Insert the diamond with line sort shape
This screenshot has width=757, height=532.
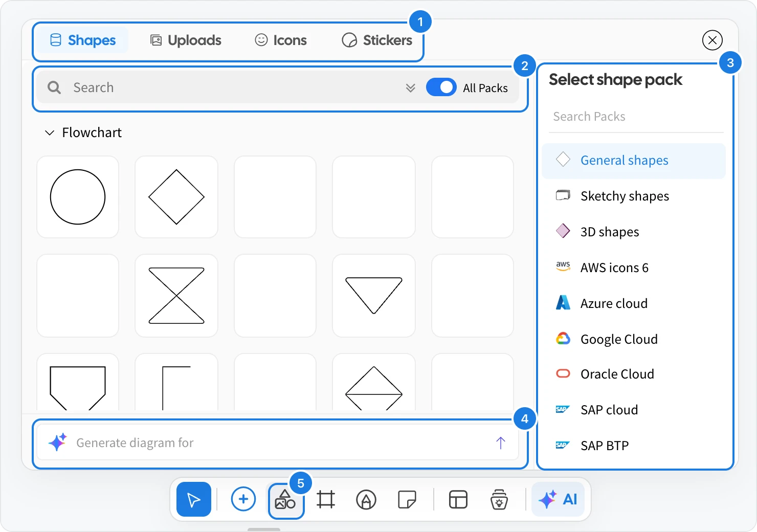(374, 383)
